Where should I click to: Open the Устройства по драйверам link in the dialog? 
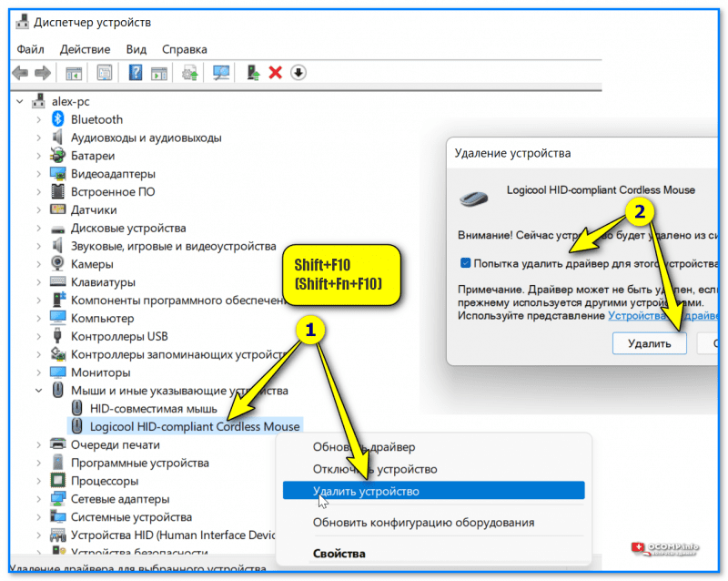tap(663, 316)
